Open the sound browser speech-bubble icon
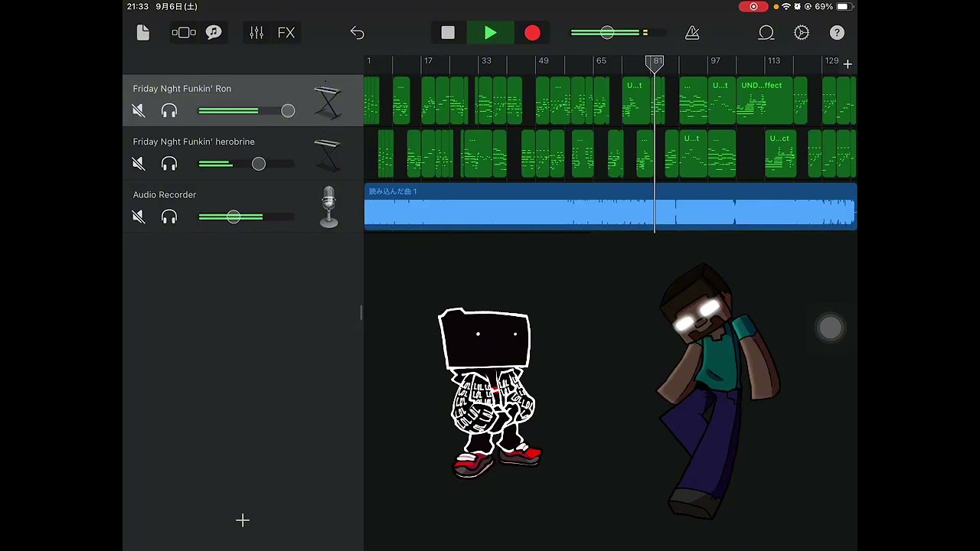 214,32
